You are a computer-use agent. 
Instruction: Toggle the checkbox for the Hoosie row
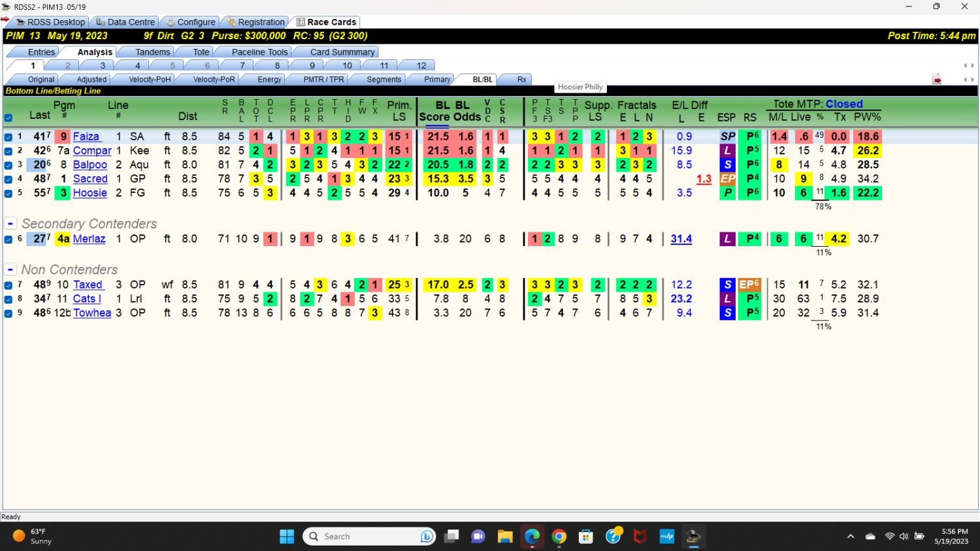(x=8, y=193)
